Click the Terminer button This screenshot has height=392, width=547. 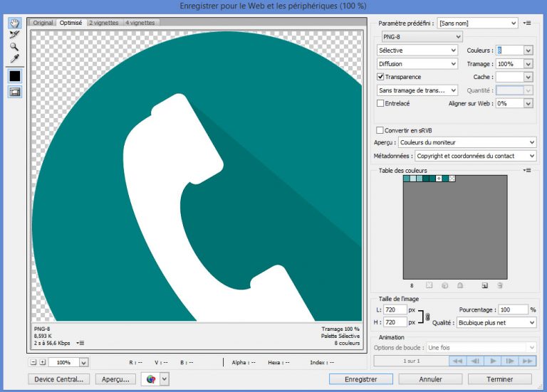(x=500, y=379)
